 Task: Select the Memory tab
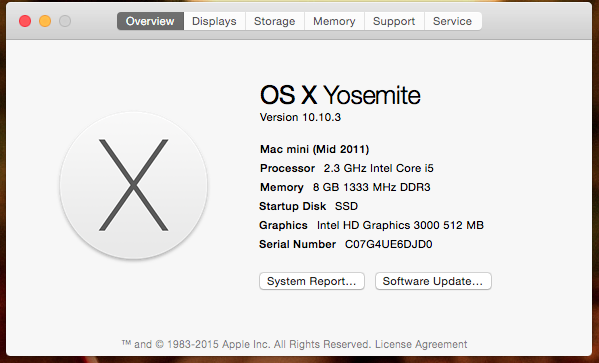click(x=334, y=21)
